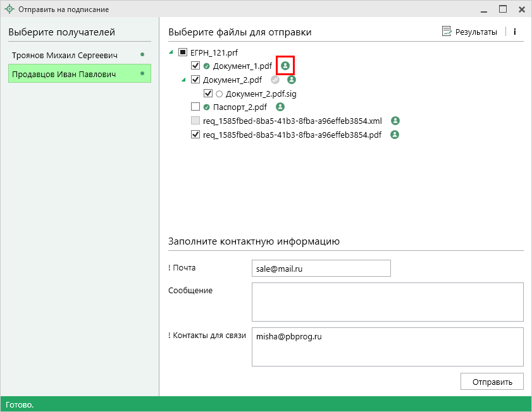Click the person icon on the req .xml file row
Image resolution: width=532 pixels, height=412 pixels.
pos(395,121)
